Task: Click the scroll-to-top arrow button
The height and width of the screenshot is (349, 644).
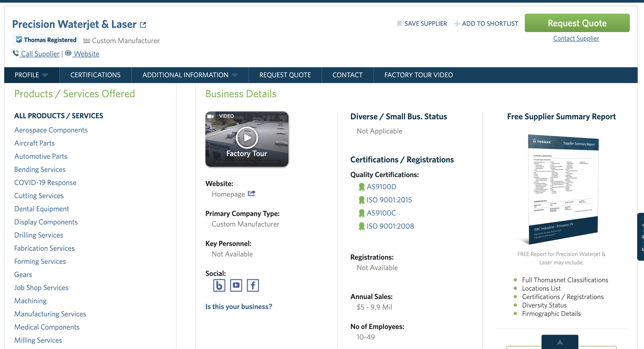Action: point(560,342)
